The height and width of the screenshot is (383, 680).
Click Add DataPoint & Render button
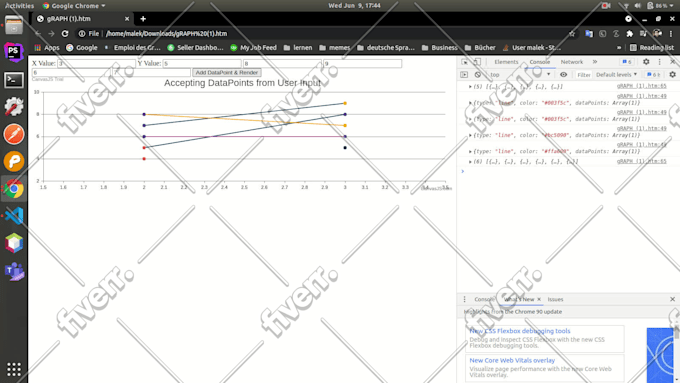tap(226, 72)
